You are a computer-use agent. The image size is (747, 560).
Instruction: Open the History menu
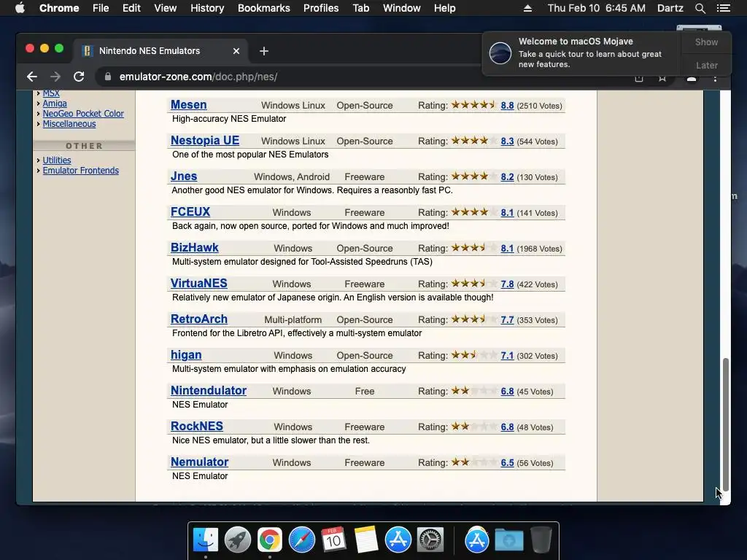coord(207,8)
